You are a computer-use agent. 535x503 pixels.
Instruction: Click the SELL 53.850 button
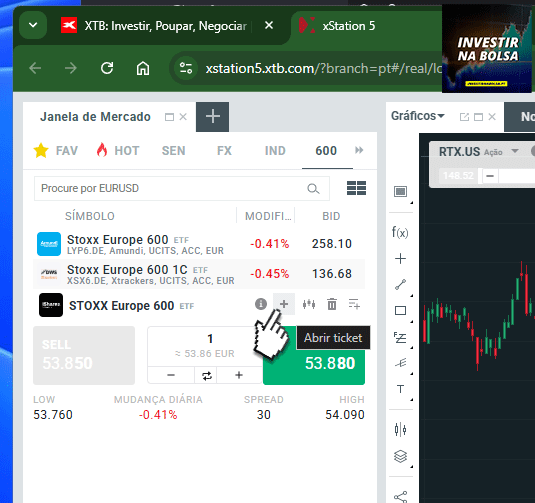tap(84, 355)
